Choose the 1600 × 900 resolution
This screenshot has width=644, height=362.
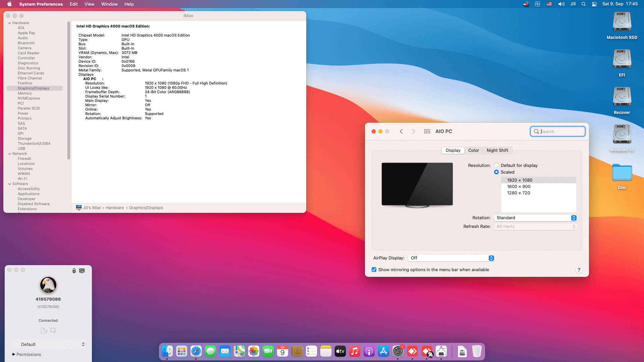[x=539, y=187]
